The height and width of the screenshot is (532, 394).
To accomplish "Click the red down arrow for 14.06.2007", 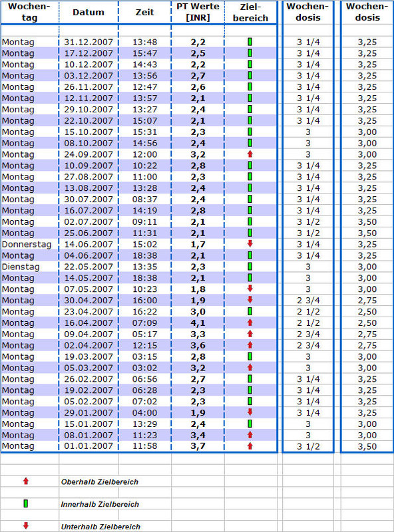I will pyautogui.click(x=250, y=243).
